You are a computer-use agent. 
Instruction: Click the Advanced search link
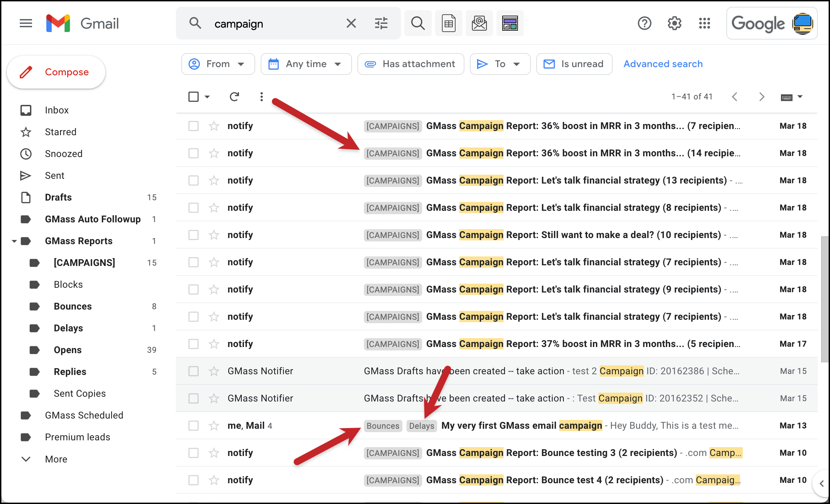663,64
